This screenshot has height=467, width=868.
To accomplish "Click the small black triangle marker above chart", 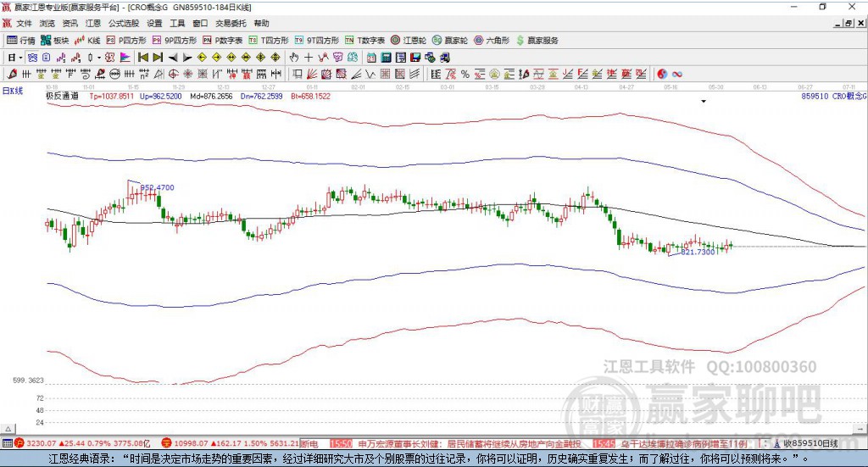I will point(704,101).
